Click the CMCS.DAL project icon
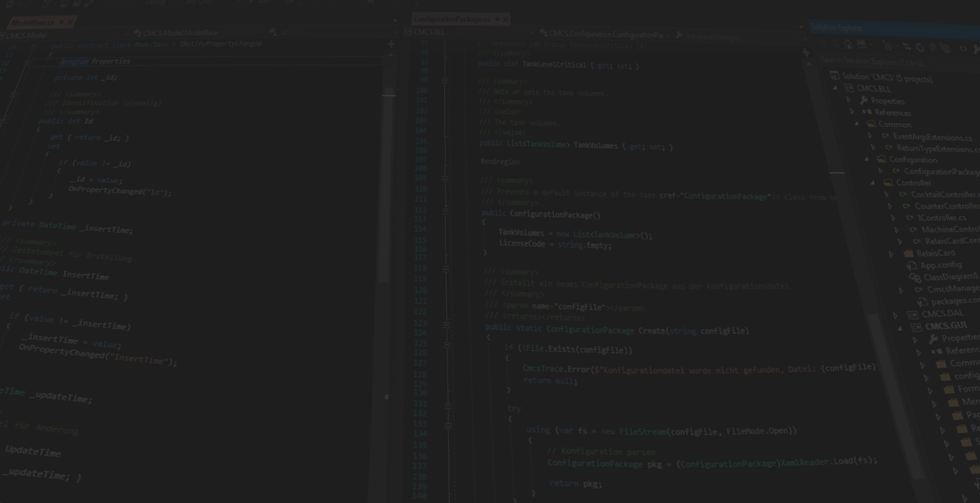Image resolution: width=980 pixels, height=503 pixels. (x=912, y=315)
